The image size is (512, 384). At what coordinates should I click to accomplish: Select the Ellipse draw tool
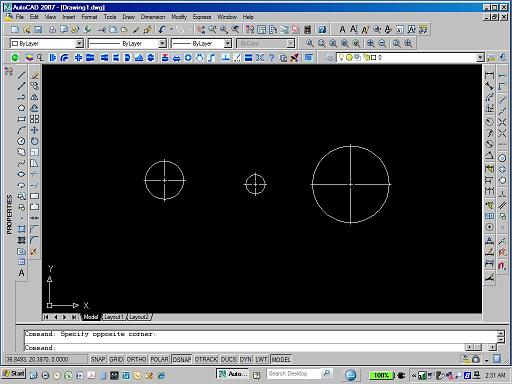pos(21,174)
